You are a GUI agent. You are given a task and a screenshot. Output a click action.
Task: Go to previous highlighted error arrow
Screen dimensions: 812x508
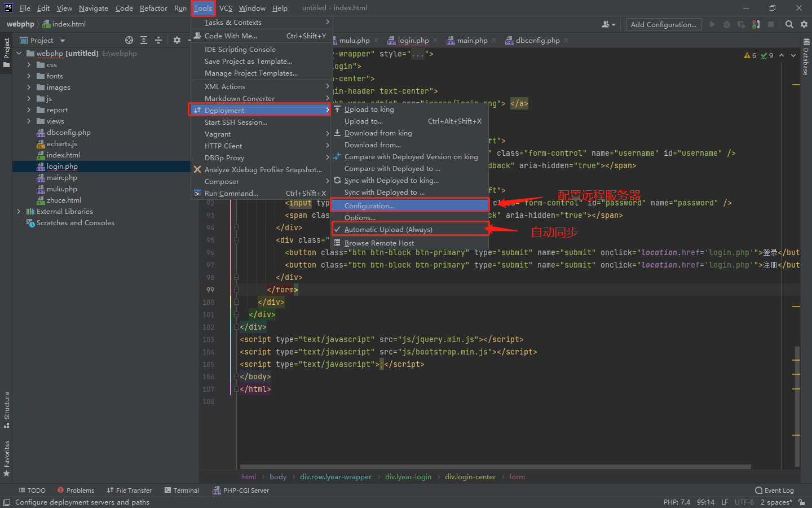[782, 55]
